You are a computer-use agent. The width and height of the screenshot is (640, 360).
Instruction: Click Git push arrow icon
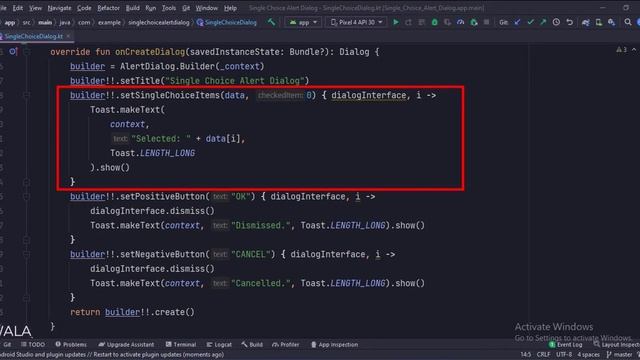point(543,22)
